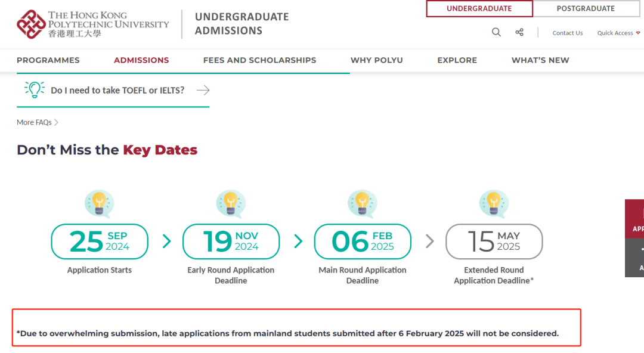Open the Programmes menu
This screenshot has width=644, height=353.
click(x=48, y=60)
